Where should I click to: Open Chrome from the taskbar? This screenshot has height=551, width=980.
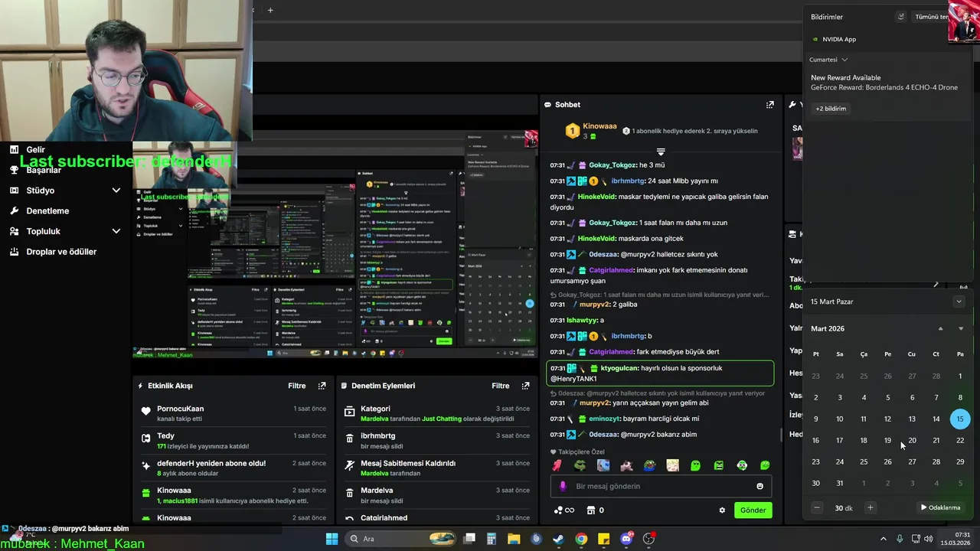[x=581, y=539]
